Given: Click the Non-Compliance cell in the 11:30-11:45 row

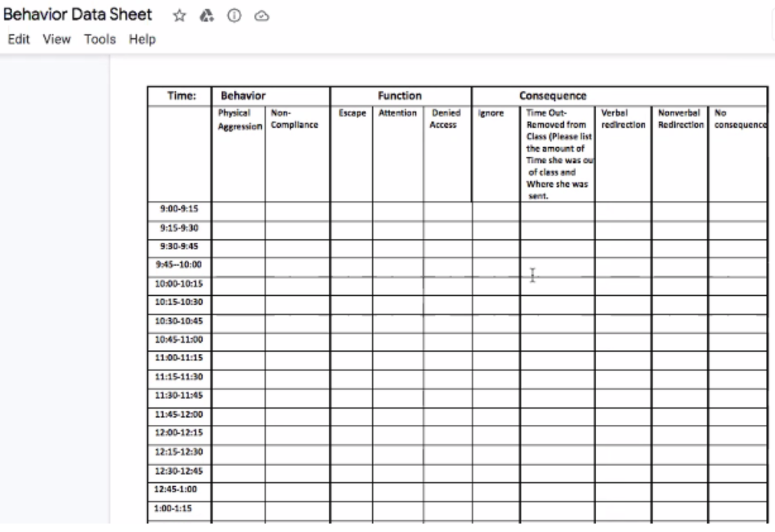Looking at the screenshot, I should 298,397.
